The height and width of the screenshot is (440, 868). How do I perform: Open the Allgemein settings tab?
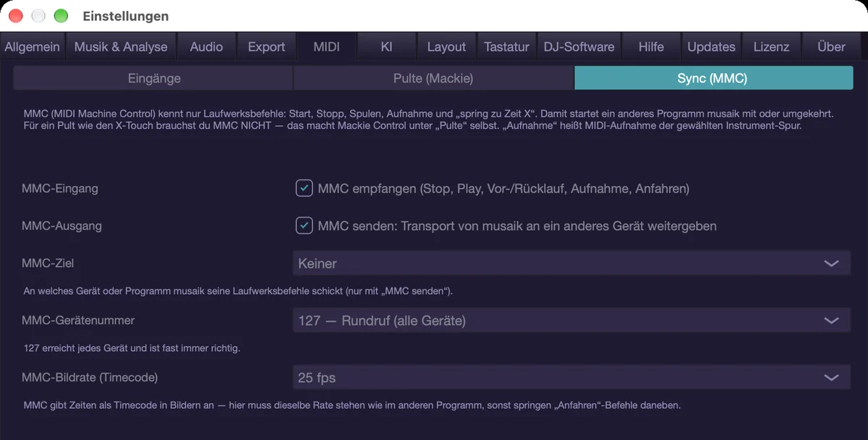tap(33, 46)
